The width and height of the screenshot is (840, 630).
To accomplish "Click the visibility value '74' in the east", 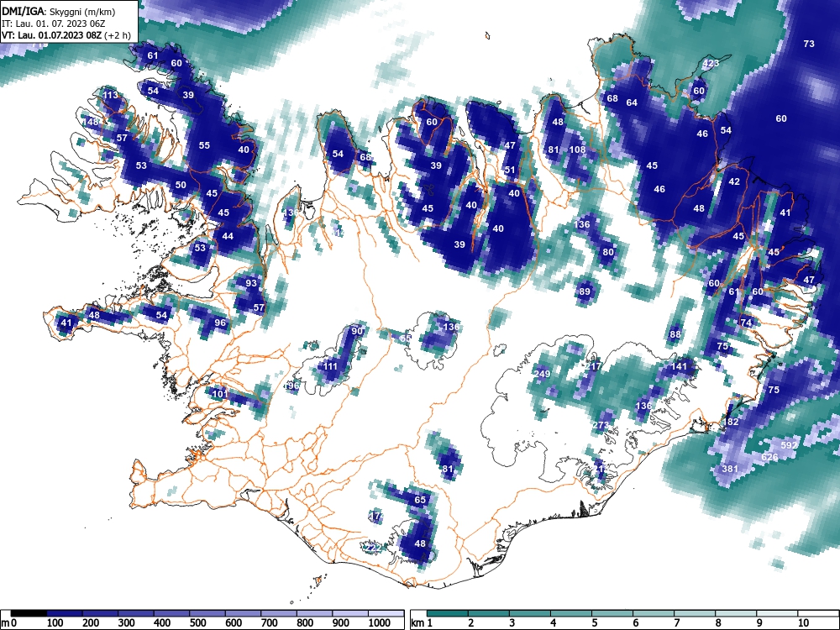I will tap(746, 323).
